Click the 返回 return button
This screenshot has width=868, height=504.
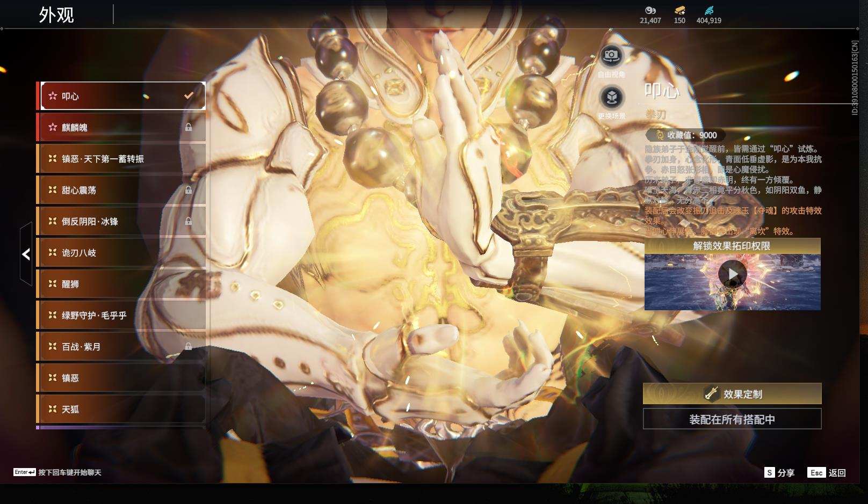837,473
